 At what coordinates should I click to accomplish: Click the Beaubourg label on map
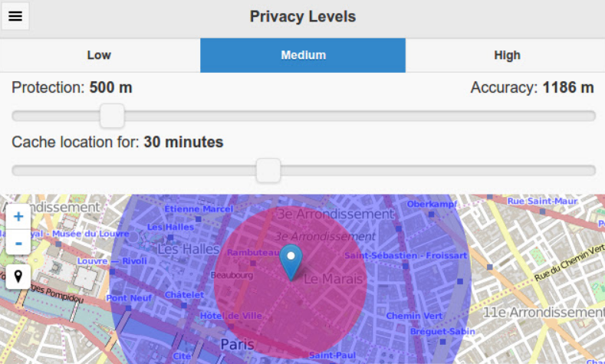232,275
